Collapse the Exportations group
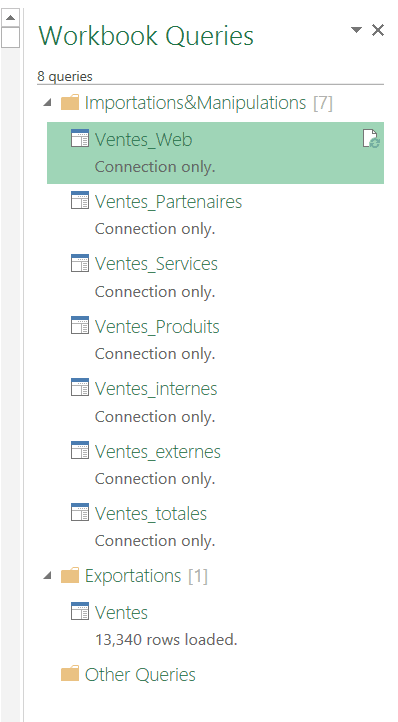This screenshot has width=398, height=722. point(47,575)
